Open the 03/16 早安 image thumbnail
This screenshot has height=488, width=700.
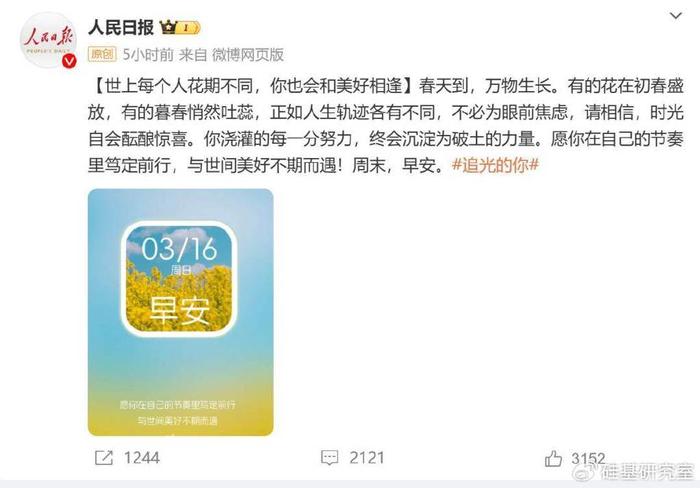click(180, 312)
